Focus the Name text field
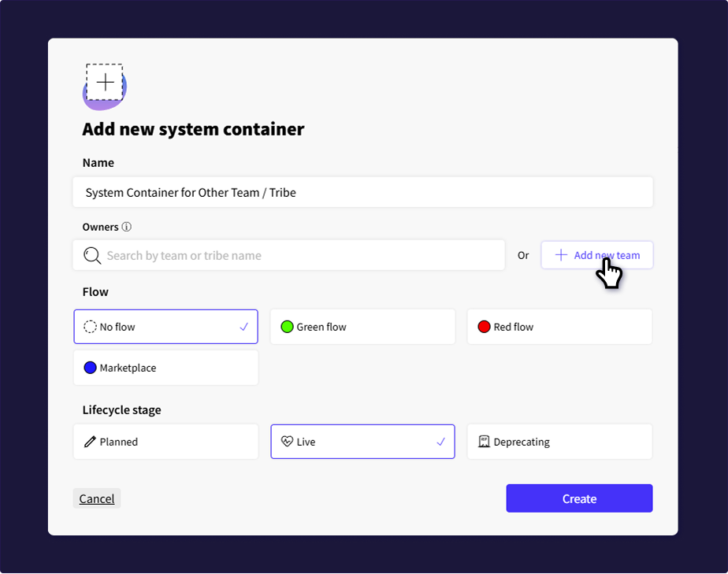728x574 pixels. [362, 192]
